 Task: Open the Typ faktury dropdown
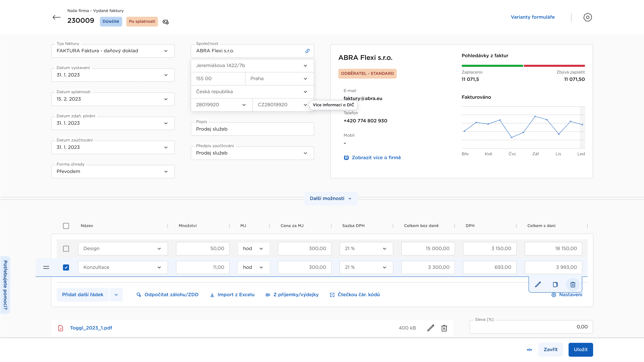pos(113,51)
